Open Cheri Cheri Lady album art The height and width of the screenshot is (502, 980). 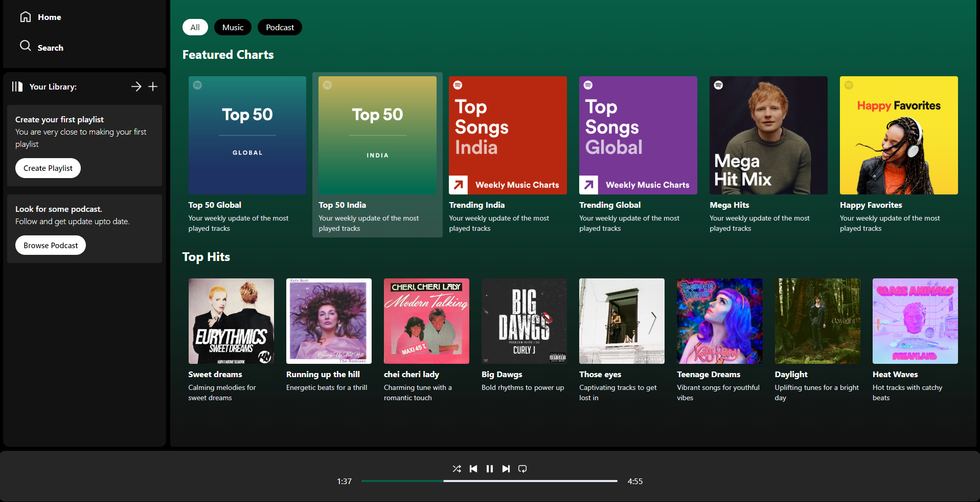[x=426, y=321]
